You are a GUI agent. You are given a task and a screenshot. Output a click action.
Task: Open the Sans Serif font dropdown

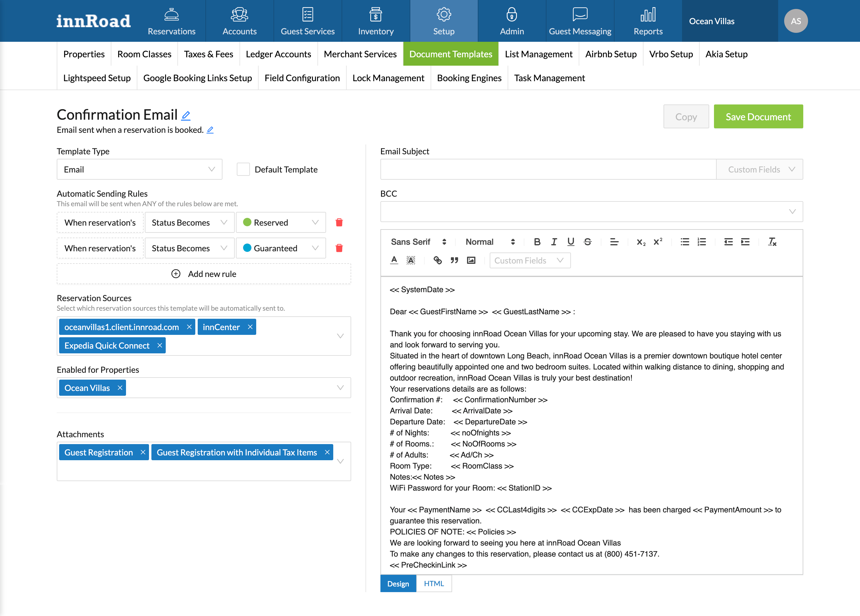418,242
